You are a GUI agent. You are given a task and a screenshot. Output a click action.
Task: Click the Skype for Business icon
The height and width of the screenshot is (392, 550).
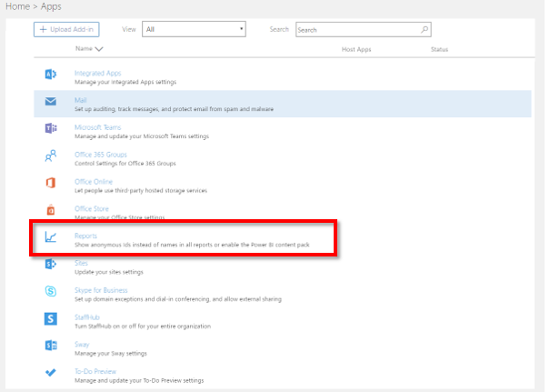pos(51,291)
